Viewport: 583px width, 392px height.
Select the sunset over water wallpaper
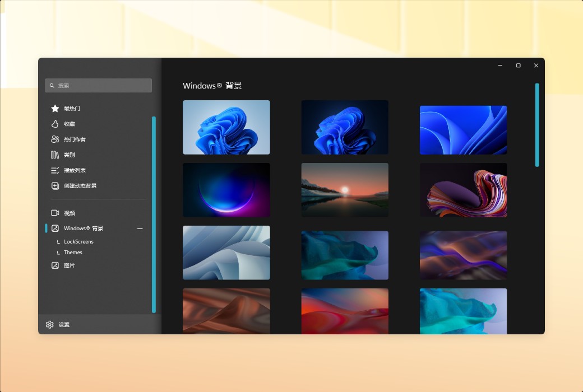pos(344,190)
